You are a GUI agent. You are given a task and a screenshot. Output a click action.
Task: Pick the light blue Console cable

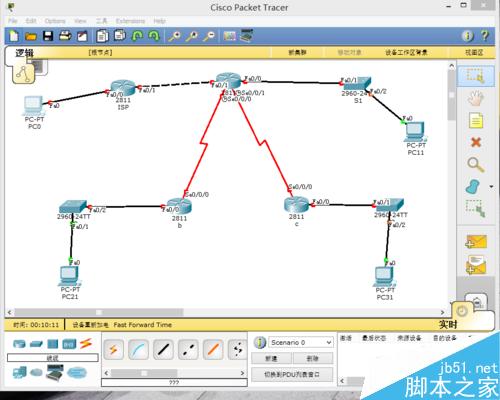138,350
